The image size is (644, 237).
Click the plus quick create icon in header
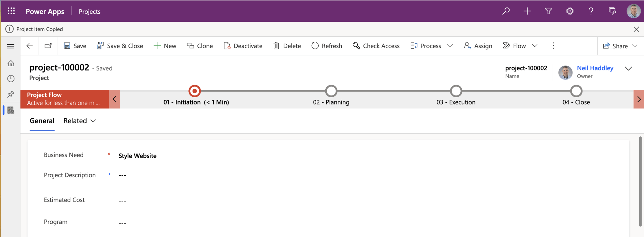click(x=527, y=11)
